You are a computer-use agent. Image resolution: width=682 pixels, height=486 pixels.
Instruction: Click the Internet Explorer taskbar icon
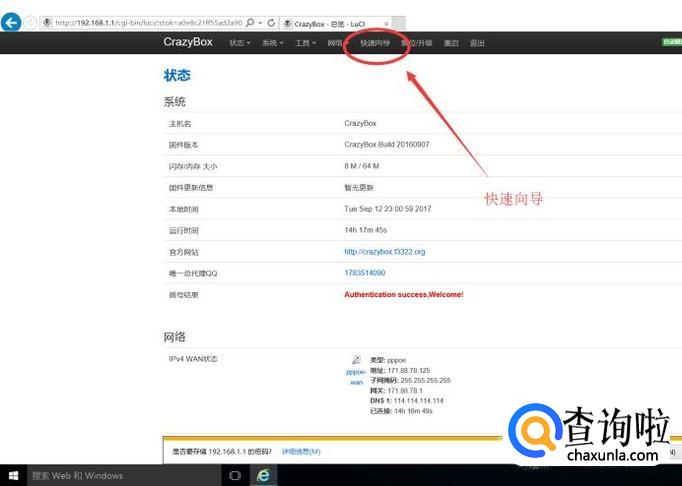pos(265,475)
